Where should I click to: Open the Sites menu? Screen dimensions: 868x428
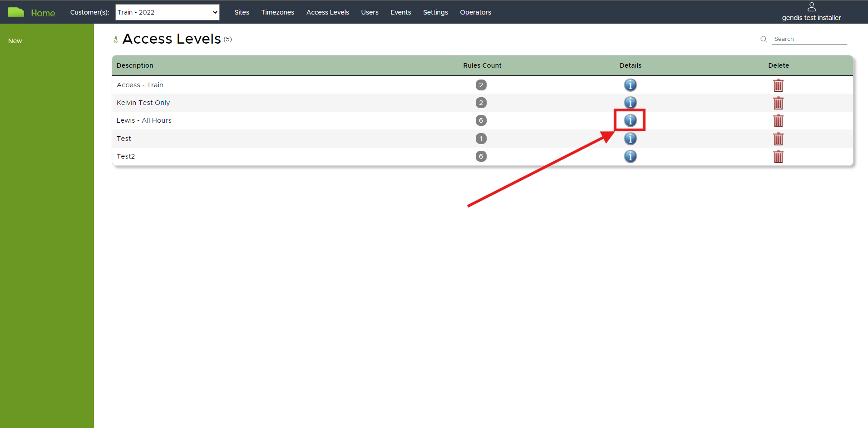242,12
